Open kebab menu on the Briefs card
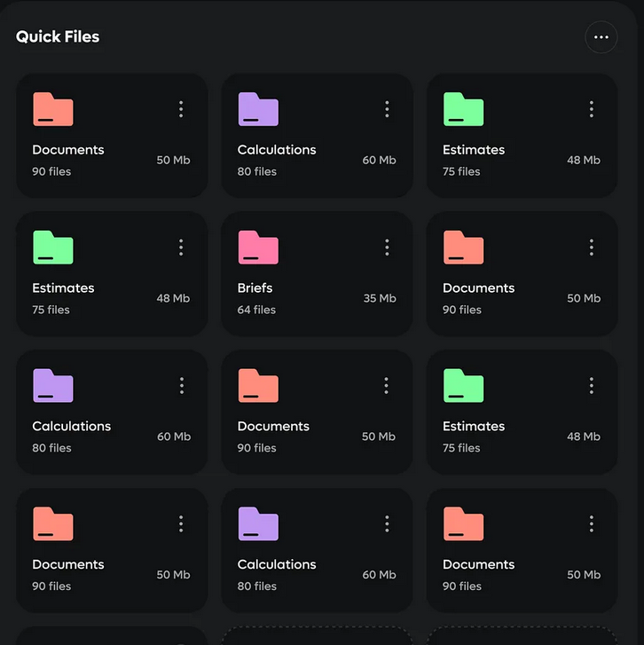 click(x=387, y=248)
